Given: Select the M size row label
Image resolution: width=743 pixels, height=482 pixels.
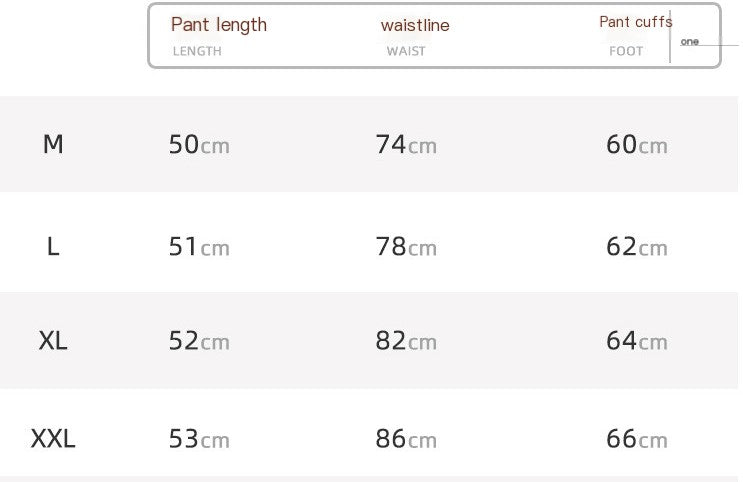Looking at the screenshot, I should coord(53,145).
